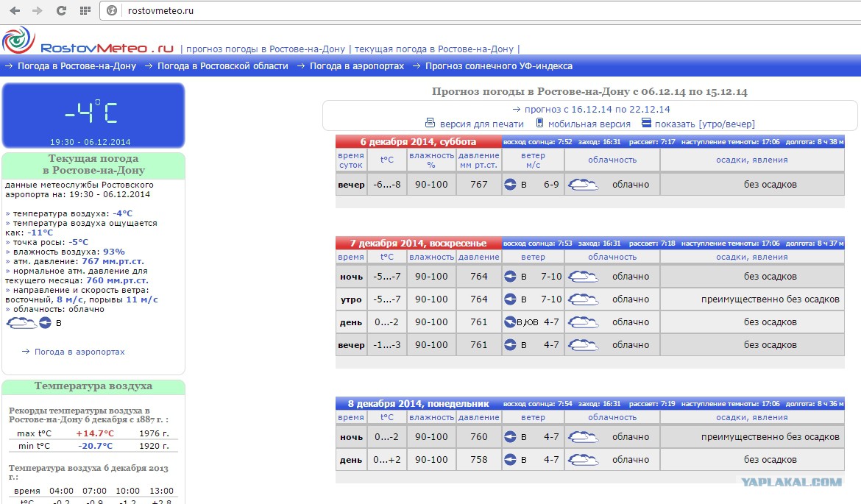Click cloud icon in 8 декабря ночь row
This screenshot has width=861, height=504.
click(x=583, y=437)
